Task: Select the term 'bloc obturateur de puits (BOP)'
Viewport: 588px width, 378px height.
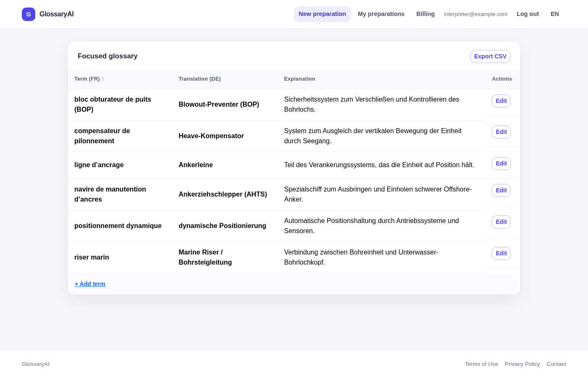Action: pyautogui.click(x=113, y=105)
